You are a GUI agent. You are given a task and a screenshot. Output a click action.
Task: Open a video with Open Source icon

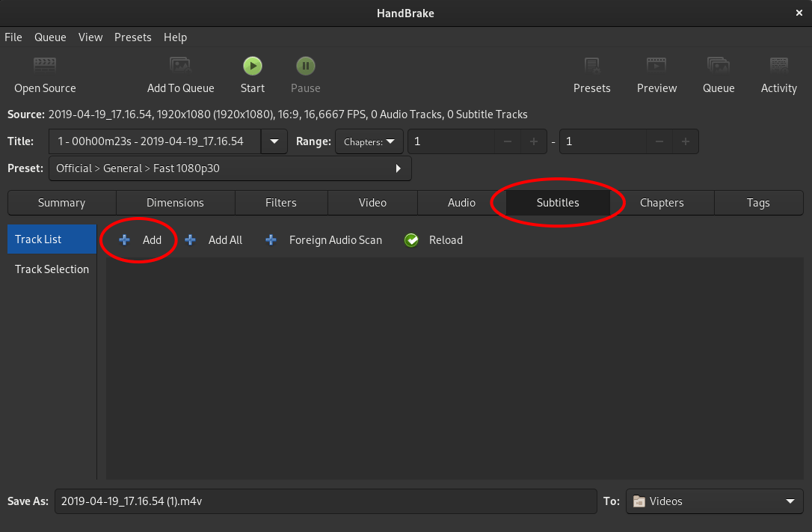45,73
